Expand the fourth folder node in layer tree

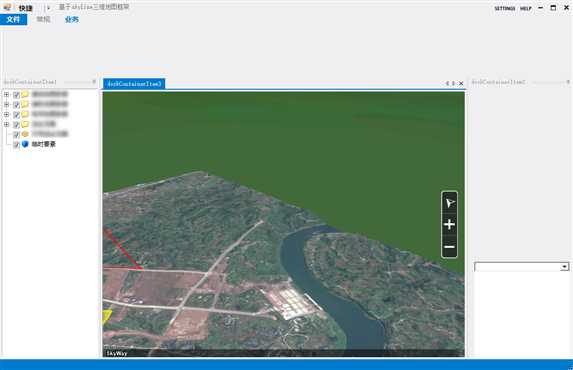point(6,124)
